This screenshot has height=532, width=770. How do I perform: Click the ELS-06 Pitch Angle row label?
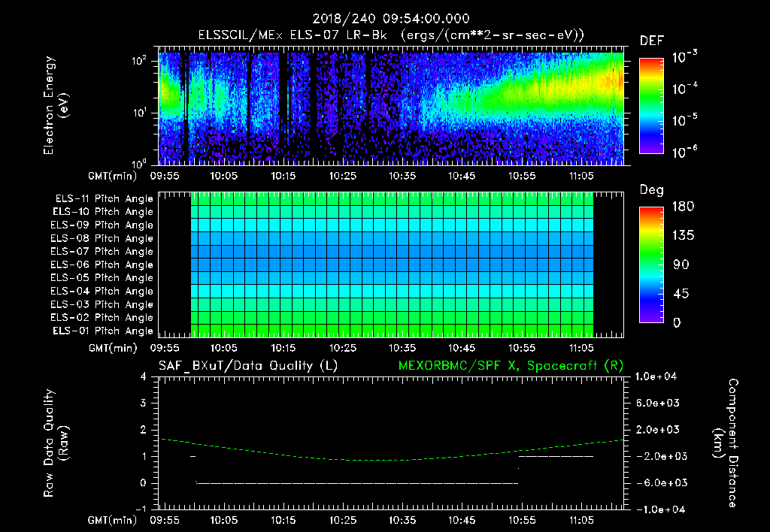tap(102, 264)
